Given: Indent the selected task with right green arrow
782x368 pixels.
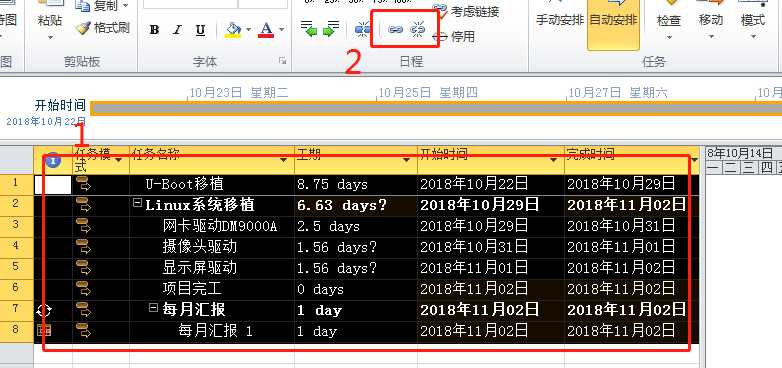Looking at the screenshot, I should click(330, 29).
